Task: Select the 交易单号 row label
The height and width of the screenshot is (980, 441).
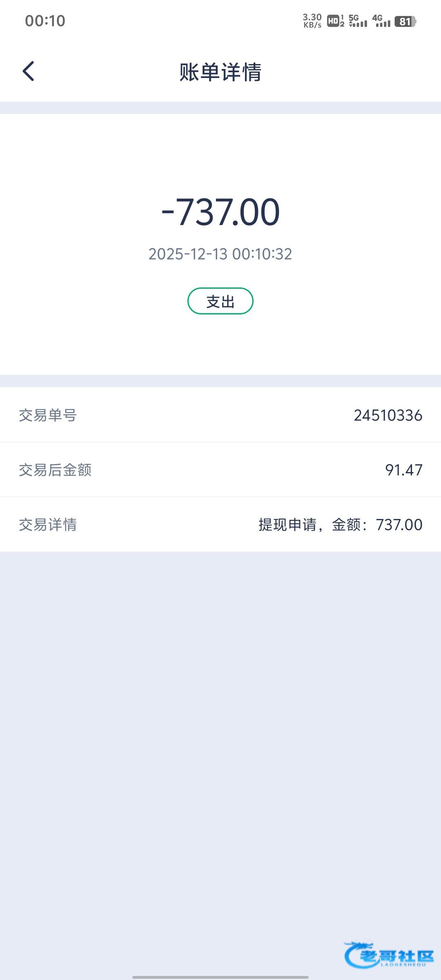Action: [x=48, y=415]
